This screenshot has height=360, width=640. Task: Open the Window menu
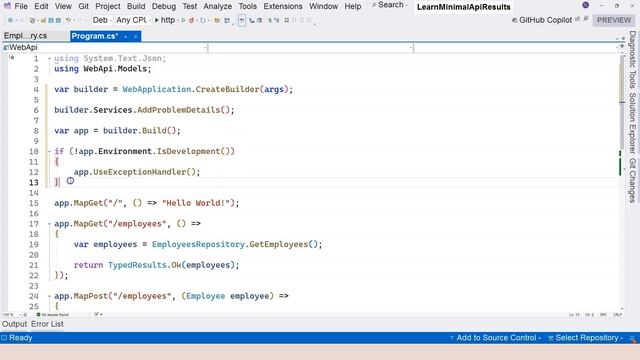click(x=323, y=6)
